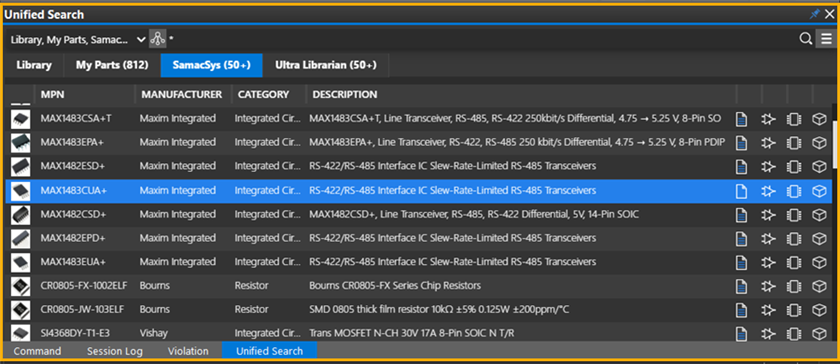Click datasheet icon for CR0805-FX-1002ELF
840x364 pixels.
(x=741, y=286)
